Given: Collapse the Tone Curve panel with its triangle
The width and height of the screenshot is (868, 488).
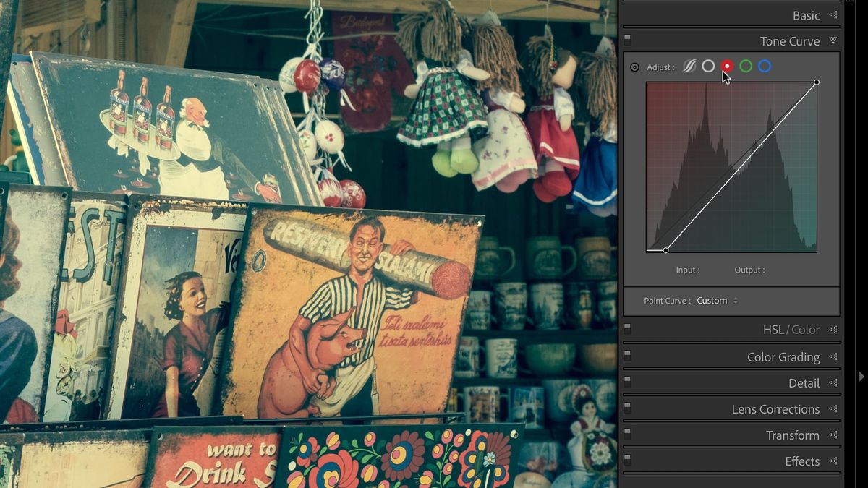Looking at the screenshot, I should (x=833, y=41).
